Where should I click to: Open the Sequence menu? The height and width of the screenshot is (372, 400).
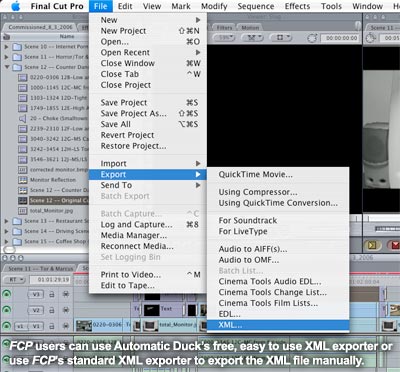(x=256, y=6)
